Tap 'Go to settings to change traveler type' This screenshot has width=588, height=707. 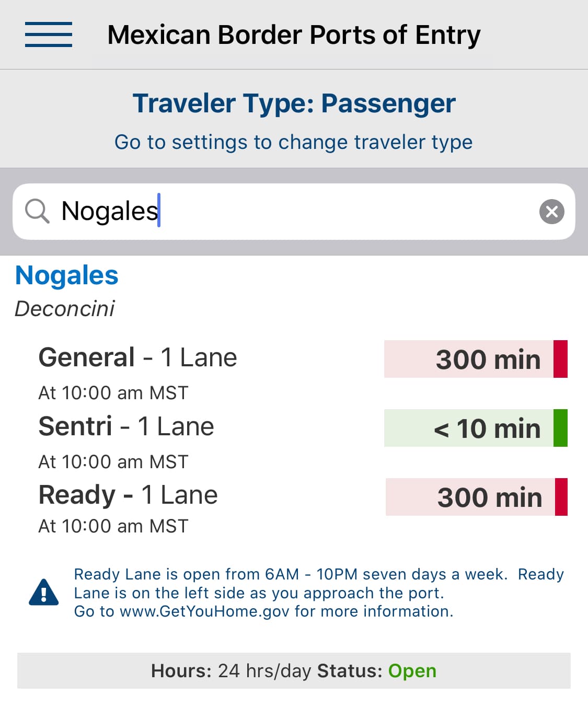click(293, 142)
